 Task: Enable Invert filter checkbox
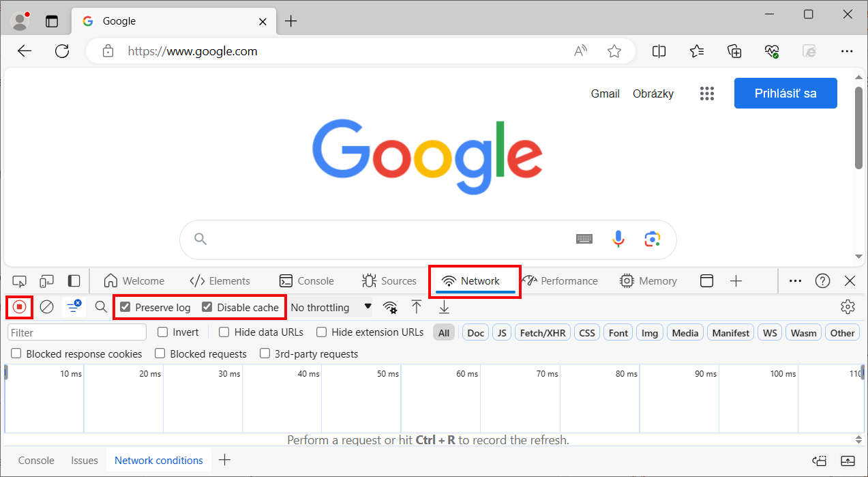click(162, 332)
